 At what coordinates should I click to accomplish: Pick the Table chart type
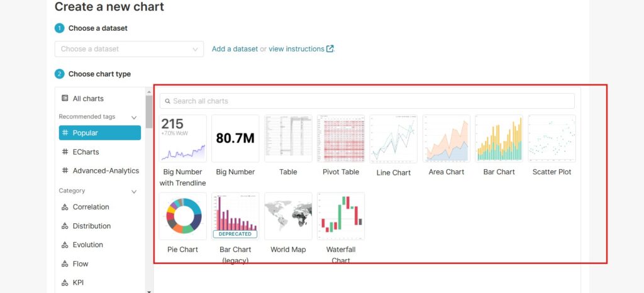(x=288, y=138)
